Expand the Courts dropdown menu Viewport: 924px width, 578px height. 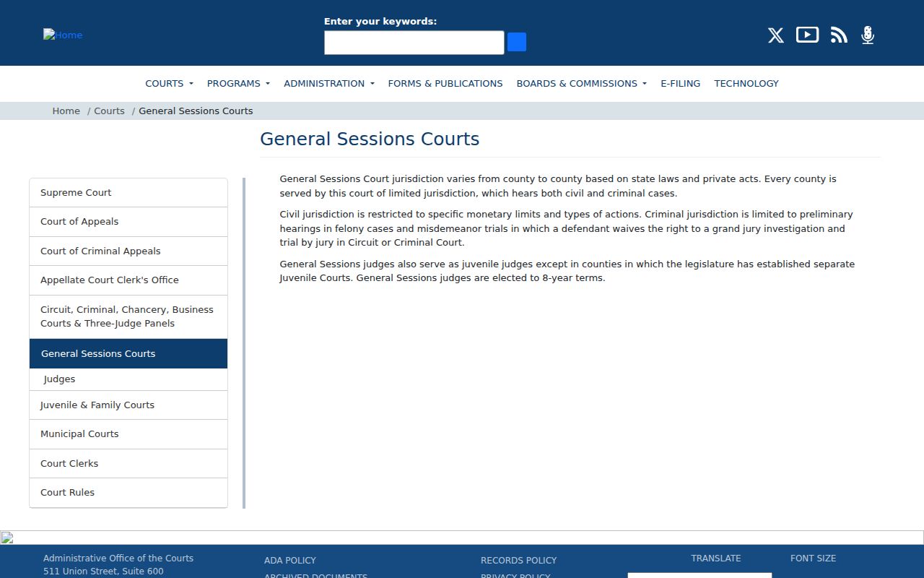169,84
